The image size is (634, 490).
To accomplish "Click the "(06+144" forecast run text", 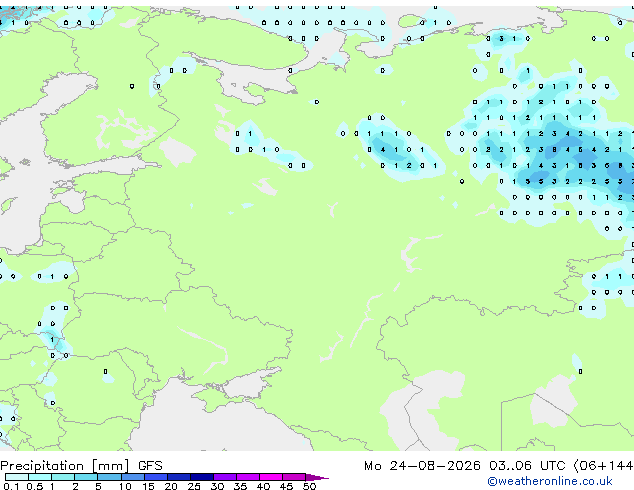I will [x=603, y=466].
